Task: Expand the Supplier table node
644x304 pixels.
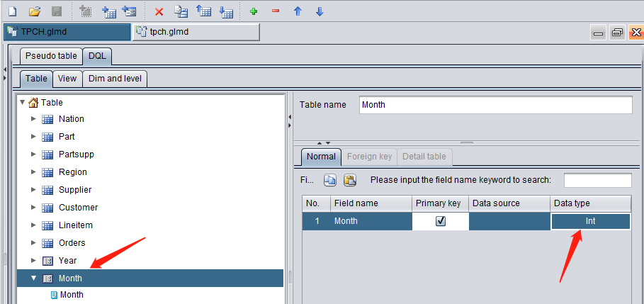Action: (x=34, y=189)
